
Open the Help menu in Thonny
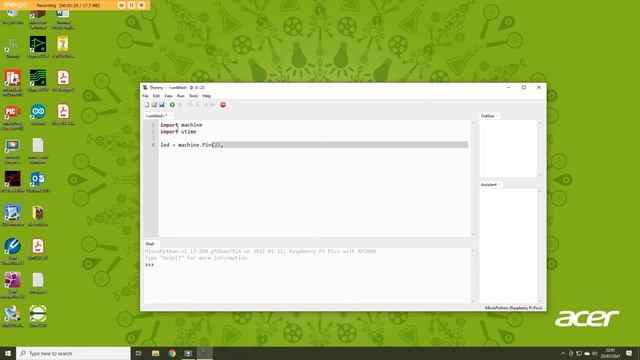(x=207, y=96)
